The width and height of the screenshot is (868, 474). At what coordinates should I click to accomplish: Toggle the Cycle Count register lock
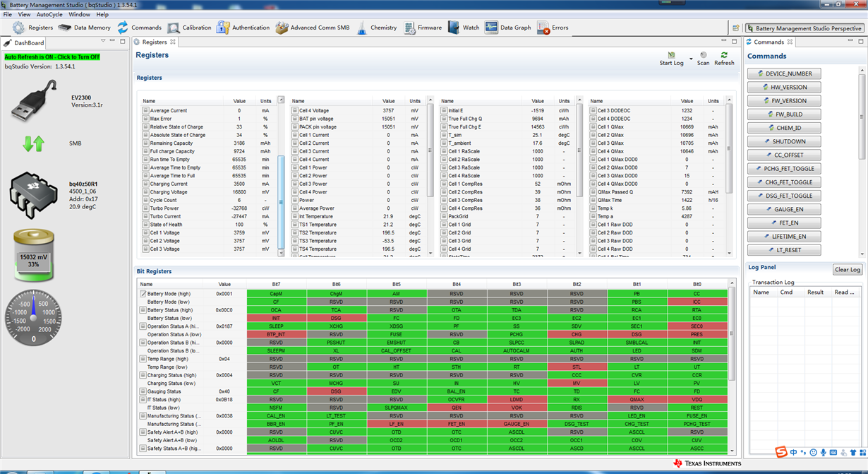[x=145, y=200]
